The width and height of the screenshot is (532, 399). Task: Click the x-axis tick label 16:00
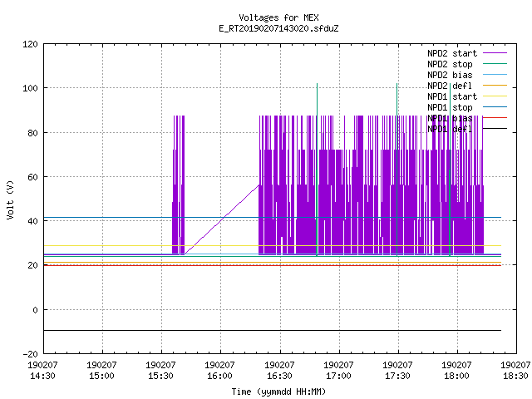[x=219, y=376]
